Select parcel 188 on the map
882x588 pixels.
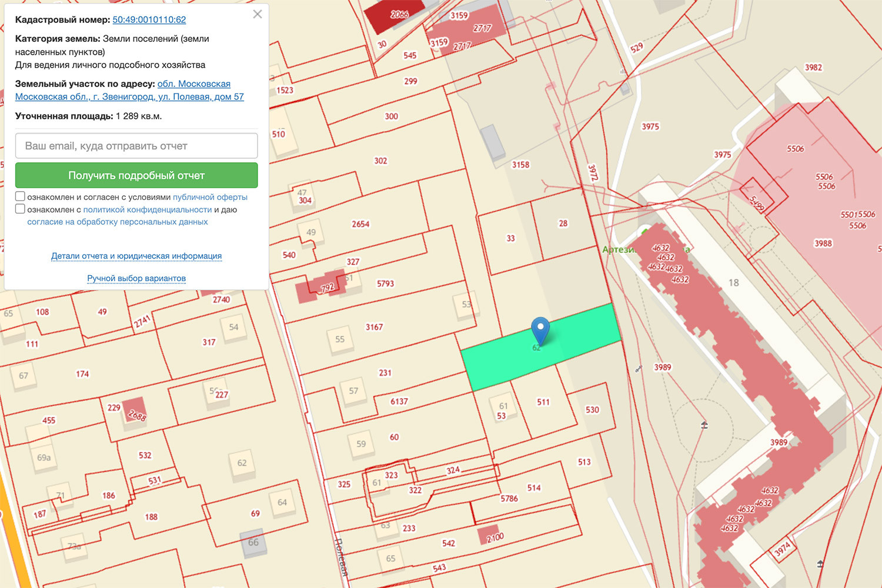[x=151, y=517]
